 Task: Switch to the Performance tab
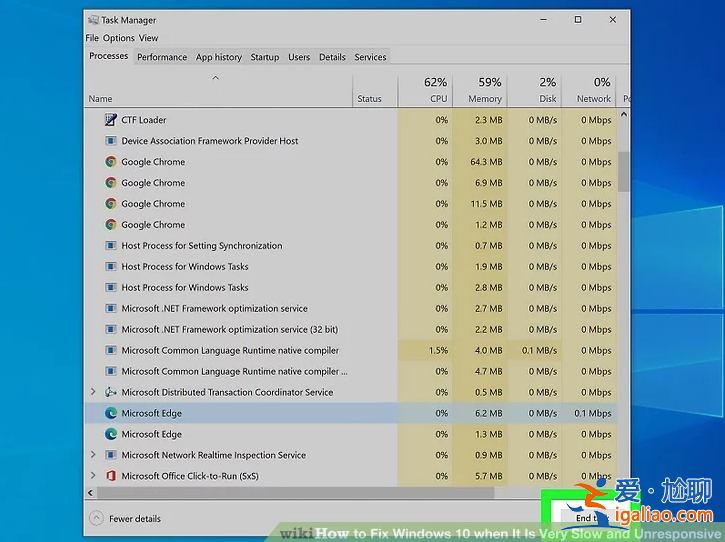[x=162, y=57]
